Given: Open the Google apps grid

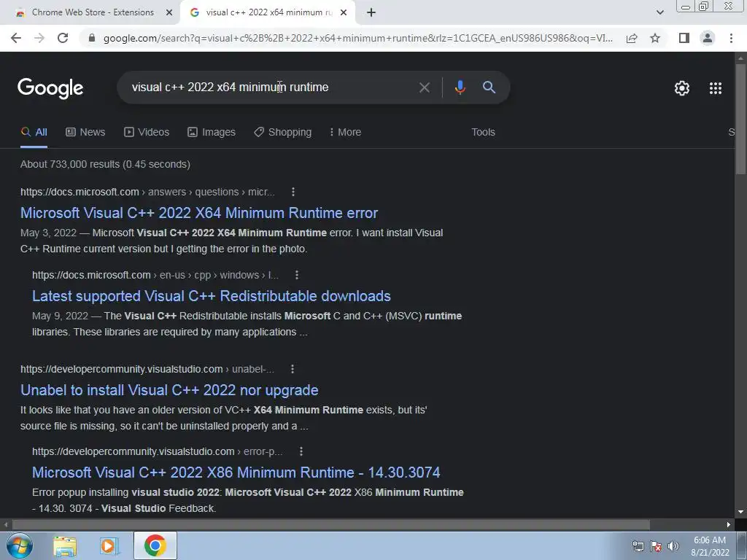Looking at the screenshot, I should (x=715, y=88).
